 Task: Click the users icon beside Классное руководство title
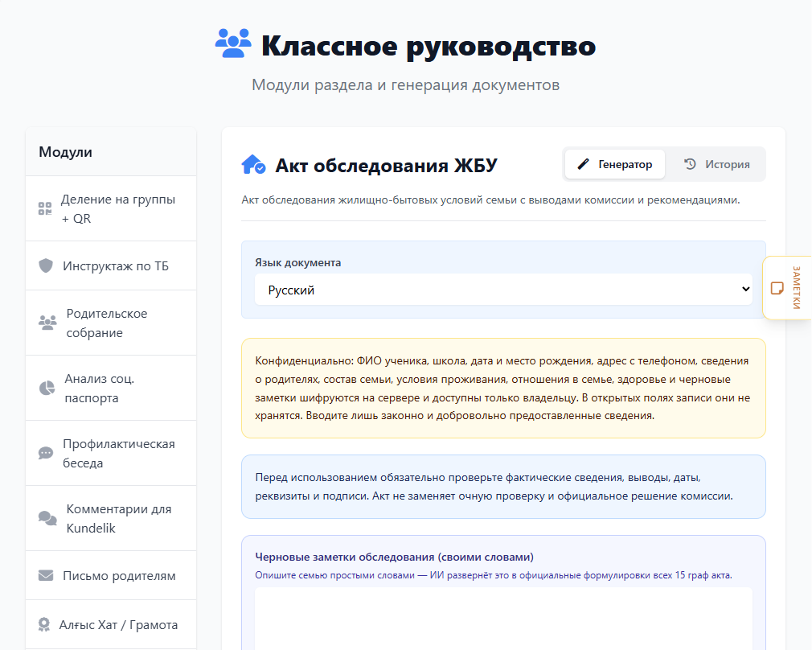pyautogui.click(x=233, y=43)
